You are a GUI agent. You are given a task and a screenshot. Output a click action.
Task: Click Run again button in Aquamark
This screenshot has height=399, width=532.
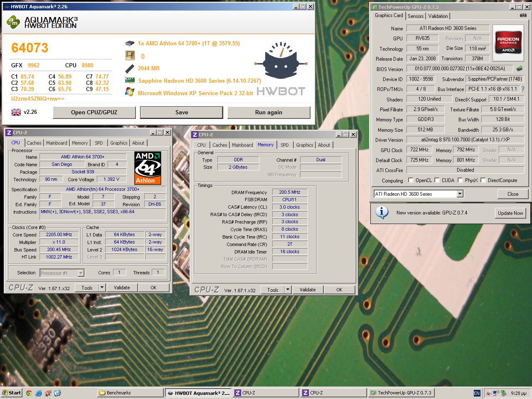click(268, 112)
